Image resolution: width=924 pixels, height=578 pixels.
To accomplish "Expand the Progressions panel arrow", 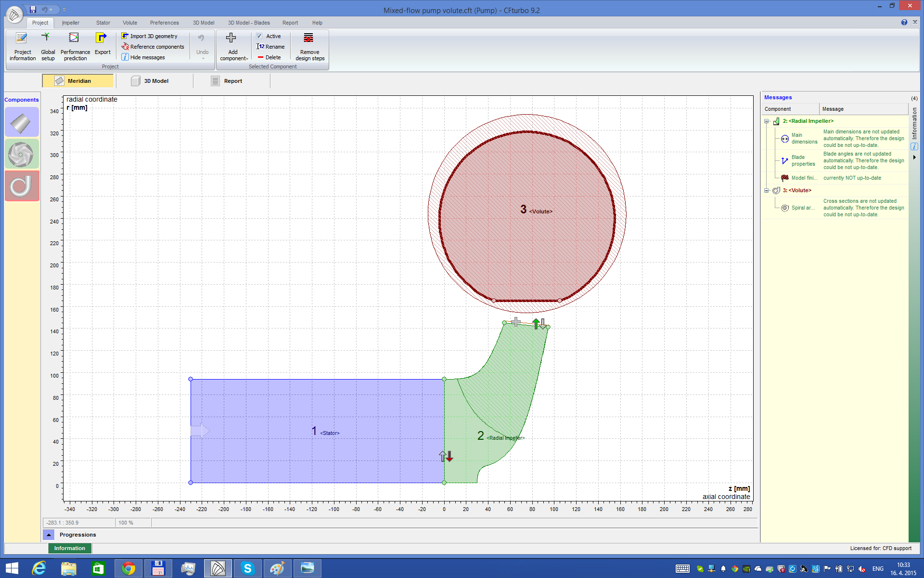I will click(x=49, y=535).
